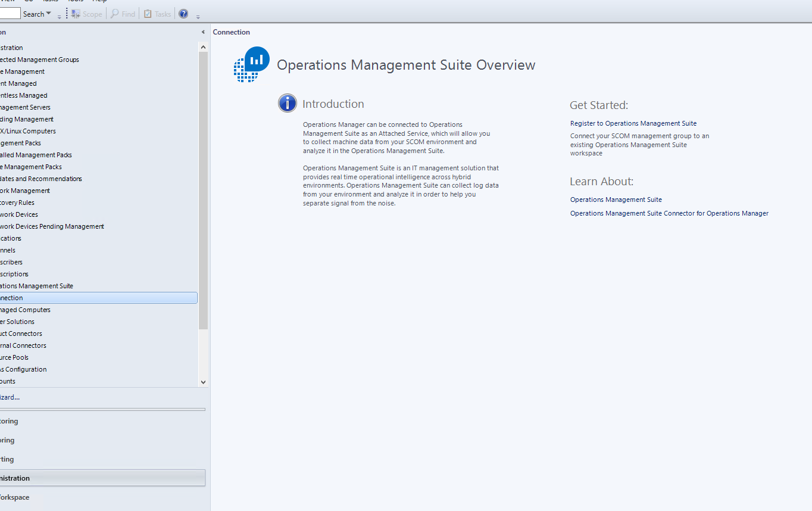Click inside the search input field

[9, 13]
